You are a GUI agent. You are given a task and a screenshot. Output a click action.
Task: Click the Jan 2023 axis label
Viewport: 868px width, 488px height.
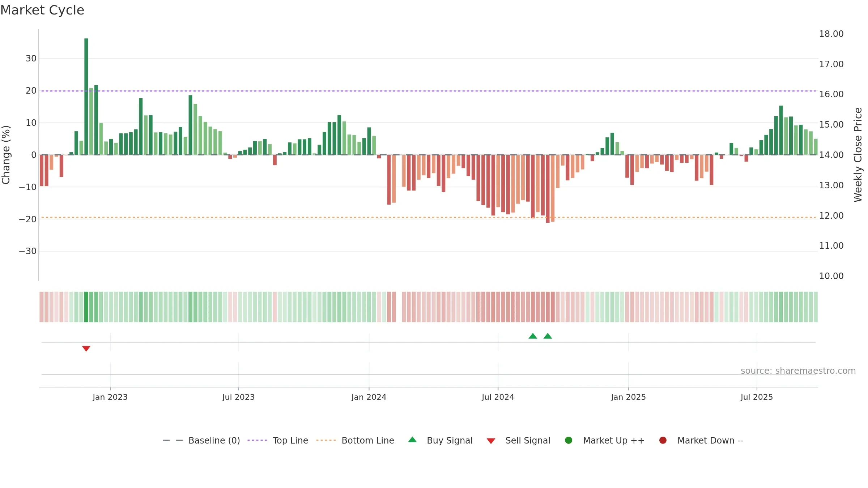click(110, 397)
